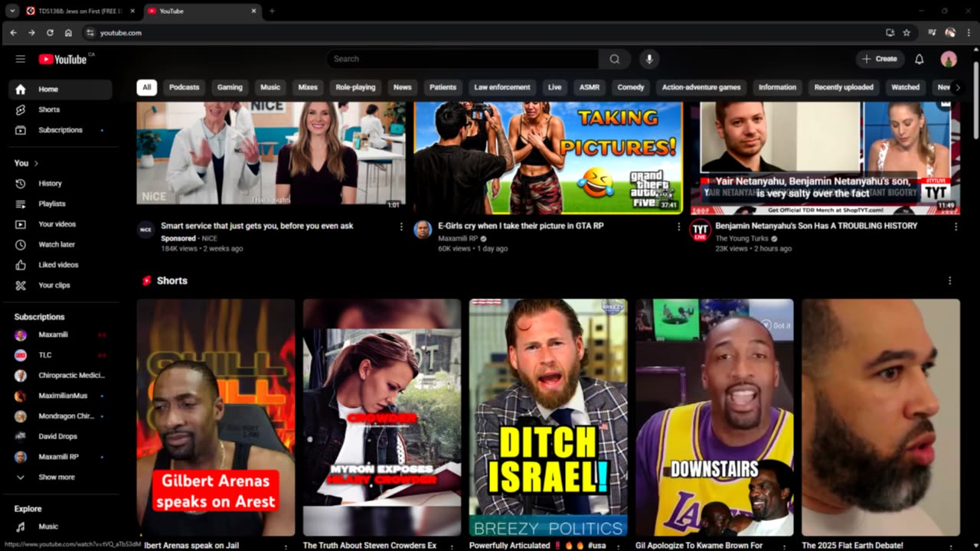Open Maxamili RP channel subscription
The image size is (980, 551).
point(60,457)
